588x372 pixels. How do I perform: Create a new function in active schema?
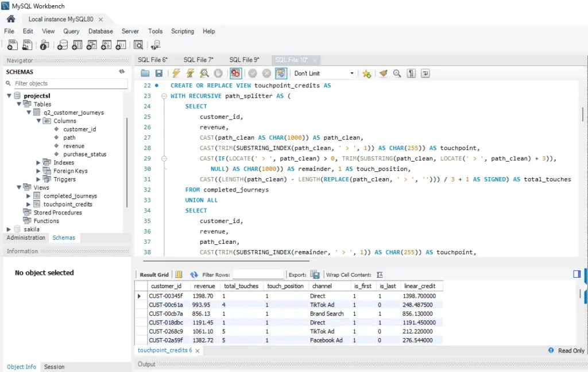(x=121, y=45)
